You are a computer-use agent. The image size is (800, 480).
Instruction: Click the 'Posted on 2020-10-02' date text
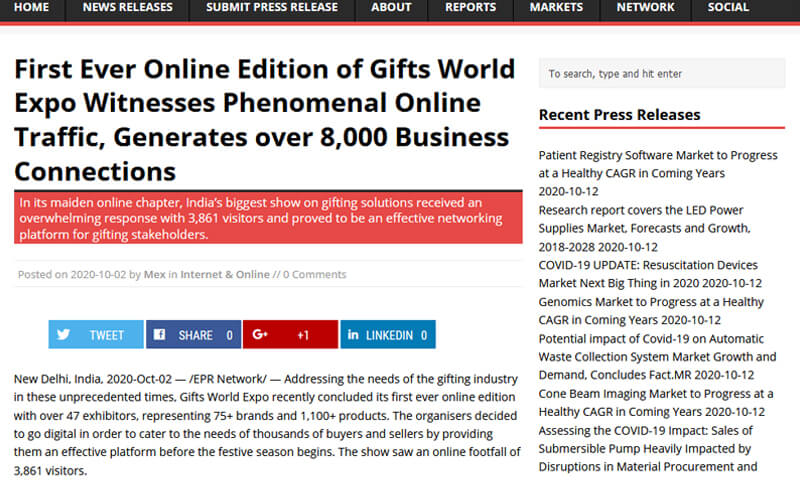pyautogui.click(x=72, y=274)
